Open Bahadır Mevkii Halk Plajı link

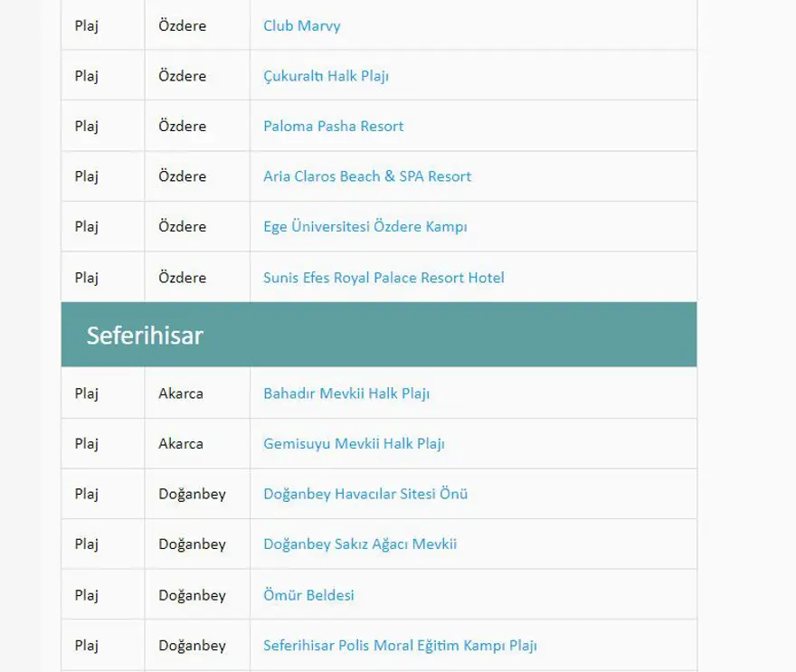[346, 393]
